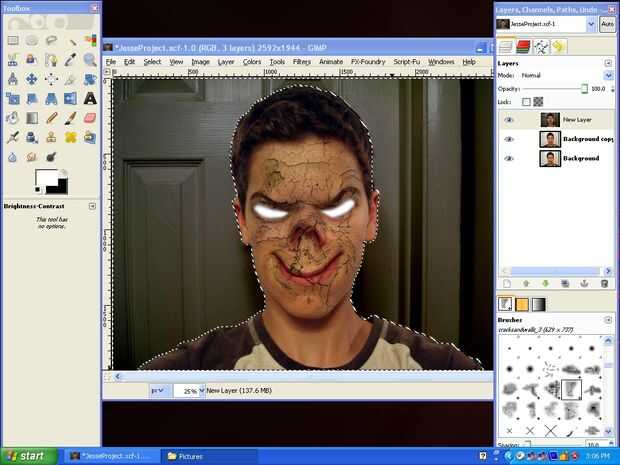620x465 pixels.
Task: Select the Move tool
Action: pos(32,79)
